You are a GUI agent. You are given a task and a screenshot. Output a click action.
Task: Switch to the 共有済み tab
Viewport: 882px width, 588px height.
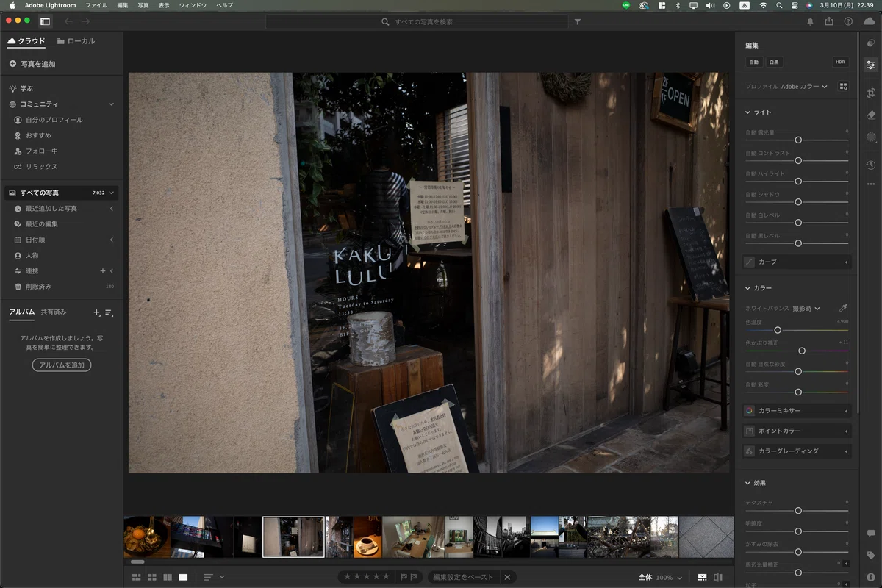pyautogui.click(x=54, y=312)
